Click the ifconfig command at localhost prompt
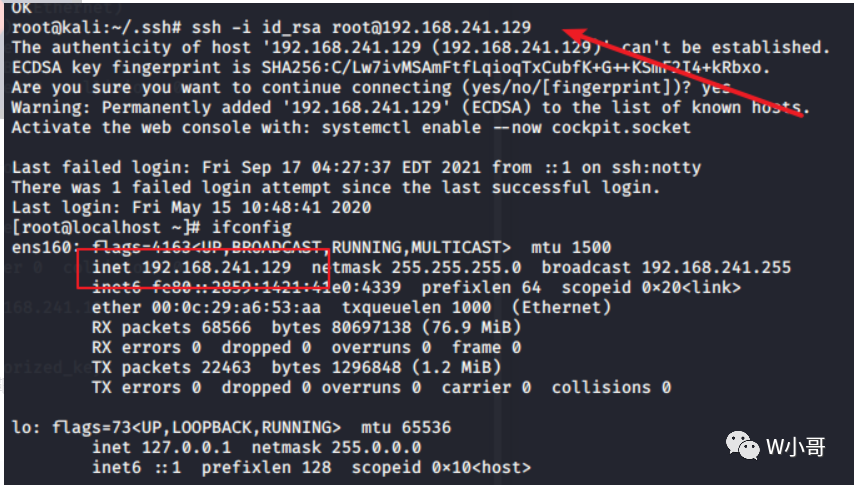The image size is (854, 485). click(252, 228)
